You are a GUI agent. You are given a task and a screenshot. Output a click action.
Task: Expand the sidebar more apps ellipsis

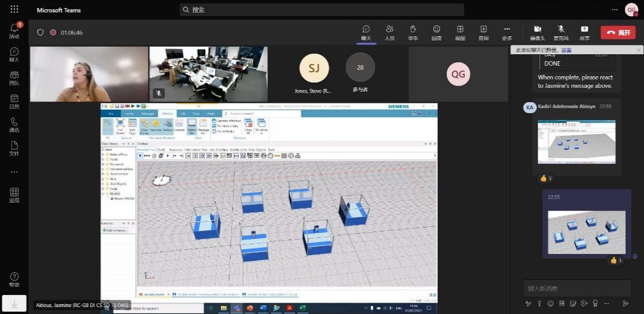pos(14,172)
